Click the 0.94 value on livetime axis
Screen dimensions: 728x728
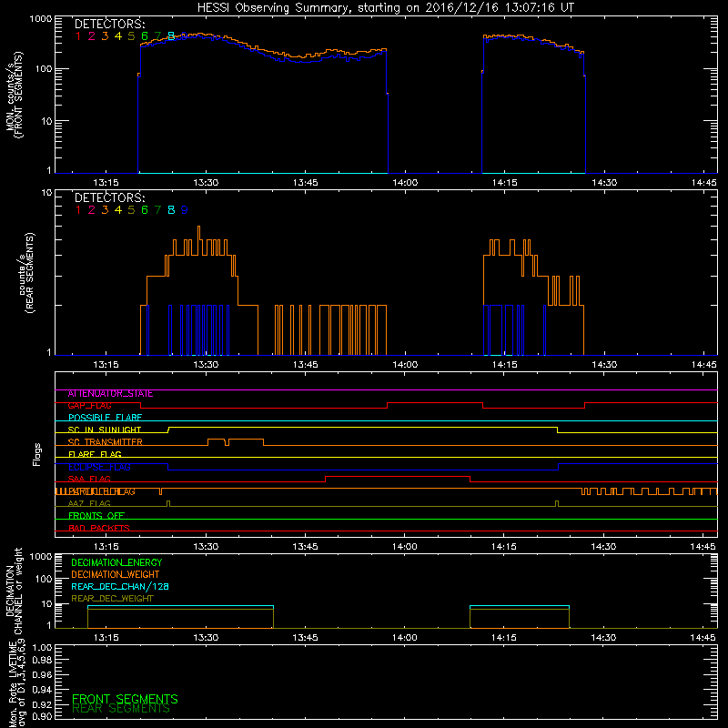(x=42, y=690)
